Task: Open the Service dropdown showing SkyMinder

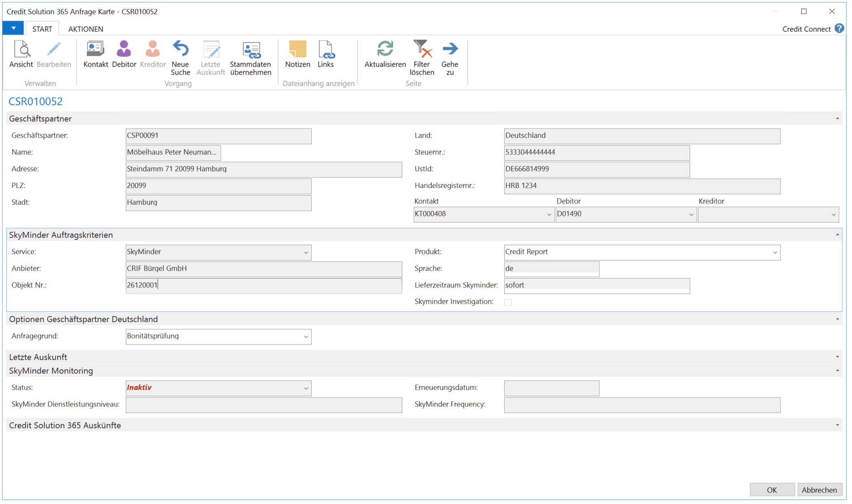Action: (x=306, y=253)
